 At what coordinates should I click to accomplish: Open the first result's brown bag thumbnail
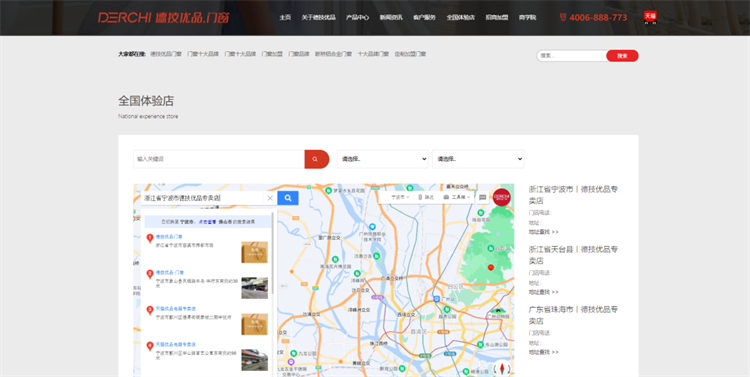(x=254, y=252)
